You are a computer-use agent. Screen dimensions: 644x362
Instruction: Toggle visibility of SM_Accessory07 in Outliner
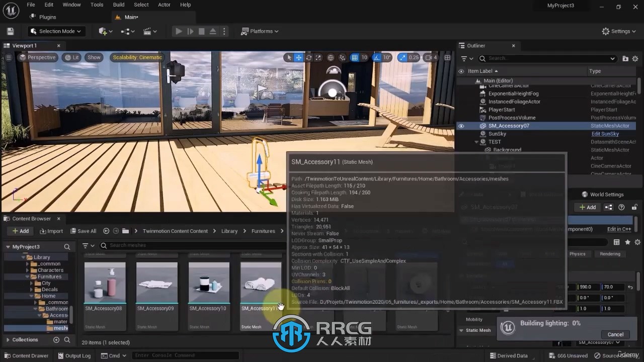tap(461, 126)
